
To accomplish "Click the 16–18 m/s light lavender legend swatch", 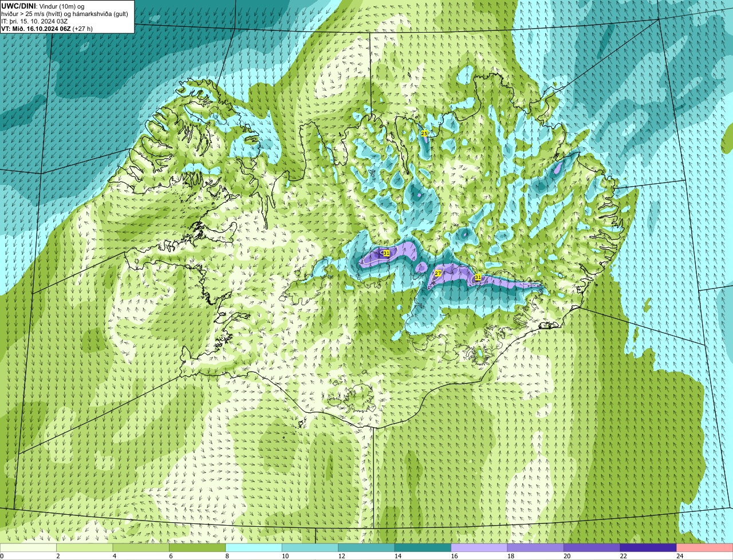I will pyautogui.click(x=479, y=547).
